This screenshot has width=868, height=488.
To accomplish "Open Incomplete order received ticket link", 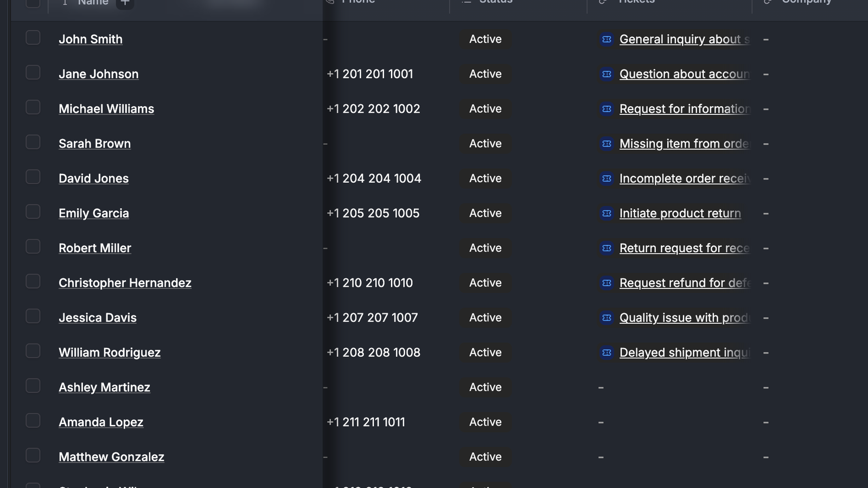I will point(685,178).
